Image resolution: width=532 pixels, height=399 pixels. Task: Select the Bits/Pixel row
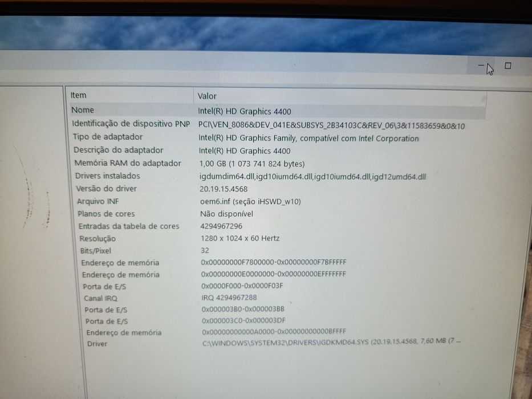tap(144, 250)
